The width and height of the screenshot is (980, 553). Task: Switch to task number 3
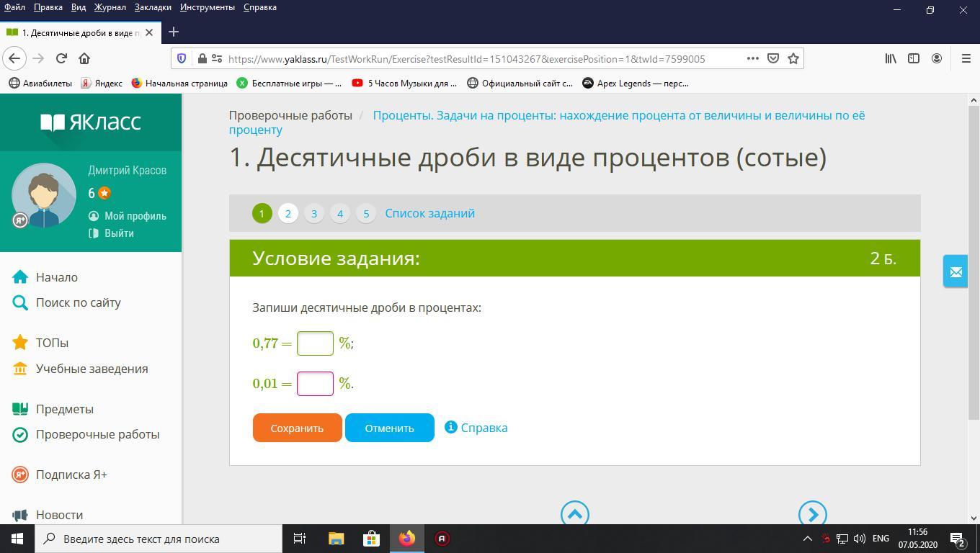pos(313,213)
